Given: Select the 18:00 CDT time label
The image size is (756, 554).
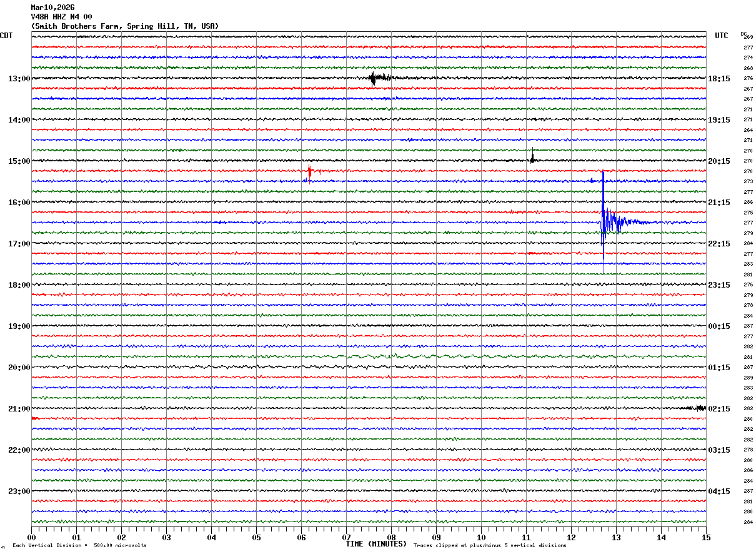Looking at the screenshot, I should pyautogui.click(x=19, y=285).
